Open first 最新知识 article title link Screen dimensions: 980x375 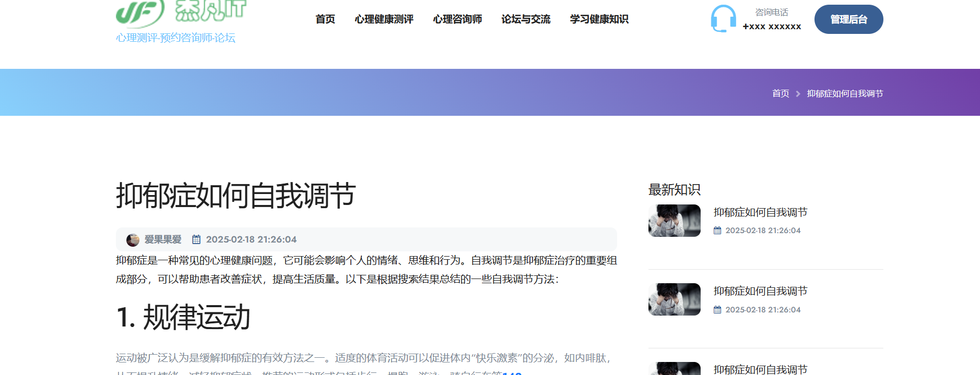[760, 212]
